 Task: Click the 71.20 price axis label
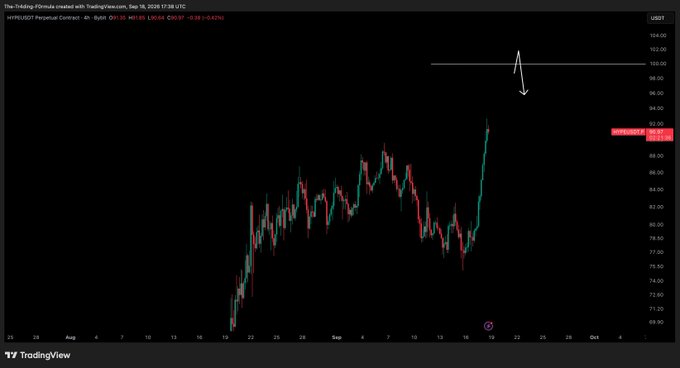pos(657,309)
